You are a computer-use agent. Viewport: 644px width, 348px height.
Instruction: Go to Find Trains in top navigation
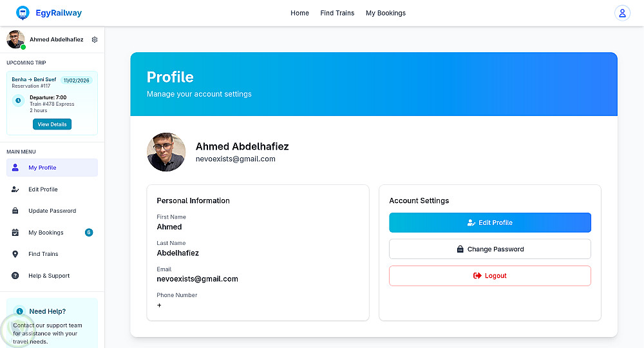(x=337, y=13)
